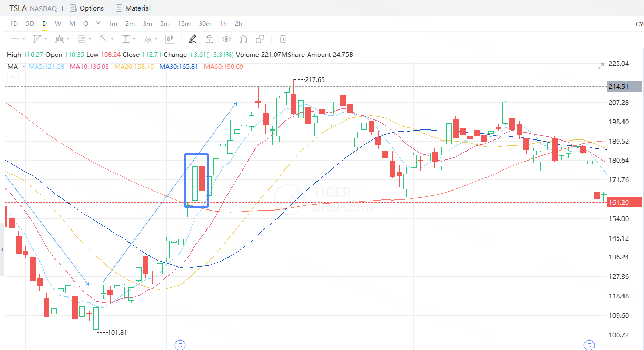The image size is (644, 350).
Task: Toggle the lock drawings icon
Action: [209, 39]
